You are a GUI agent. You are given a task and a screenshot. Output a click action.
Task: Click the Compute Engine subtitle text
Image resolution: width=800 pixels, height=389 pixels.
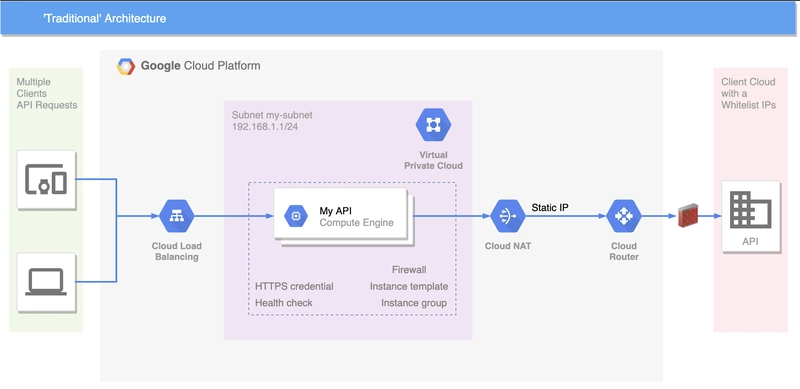357,223
